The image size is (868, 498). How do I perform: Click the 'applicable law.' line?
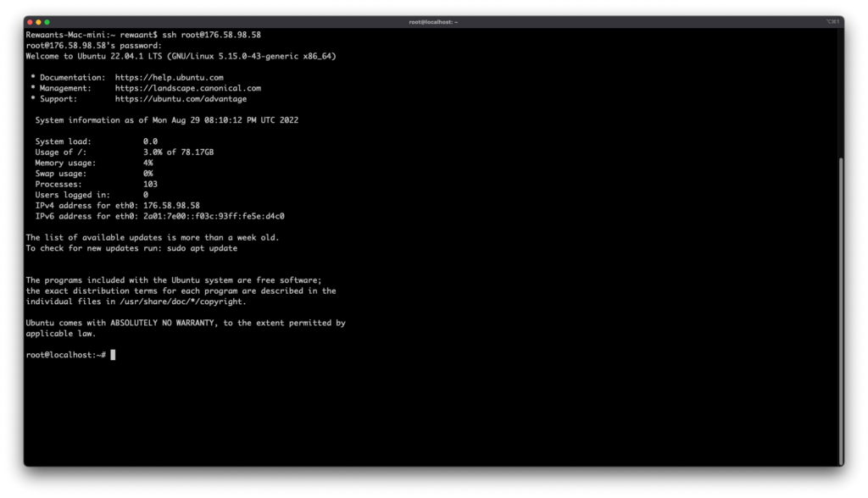[61, 334]
